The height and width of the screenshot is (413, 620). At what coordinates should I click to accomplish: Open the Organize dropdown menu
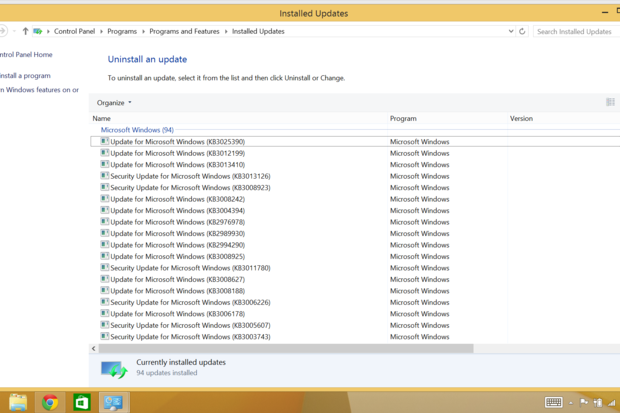point(114,103)
